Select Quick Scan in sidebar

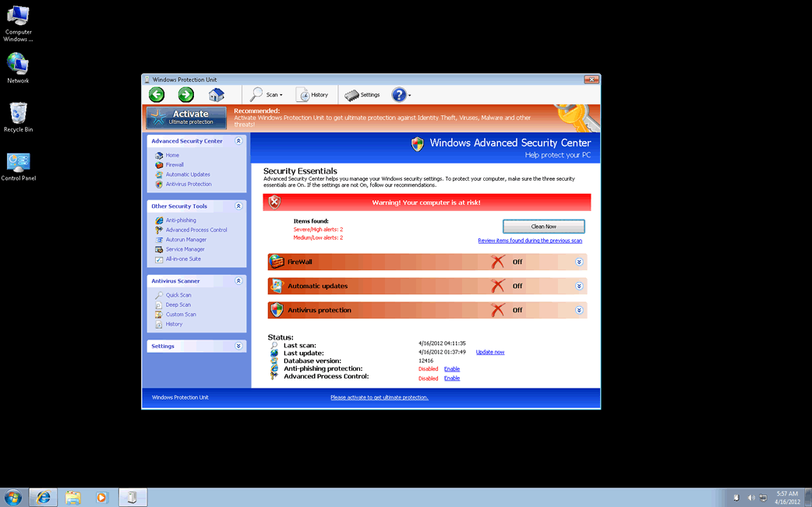coord(178,295)
